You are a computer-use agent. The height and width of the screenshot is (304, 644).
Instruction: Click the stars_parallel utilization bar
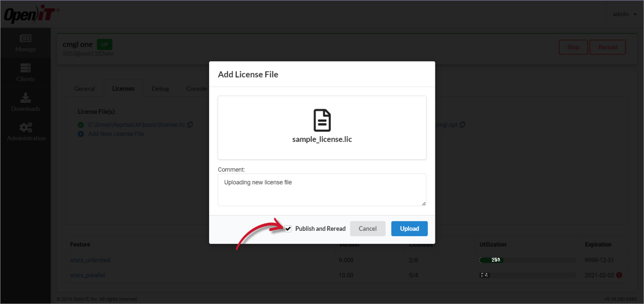[527, 275]
